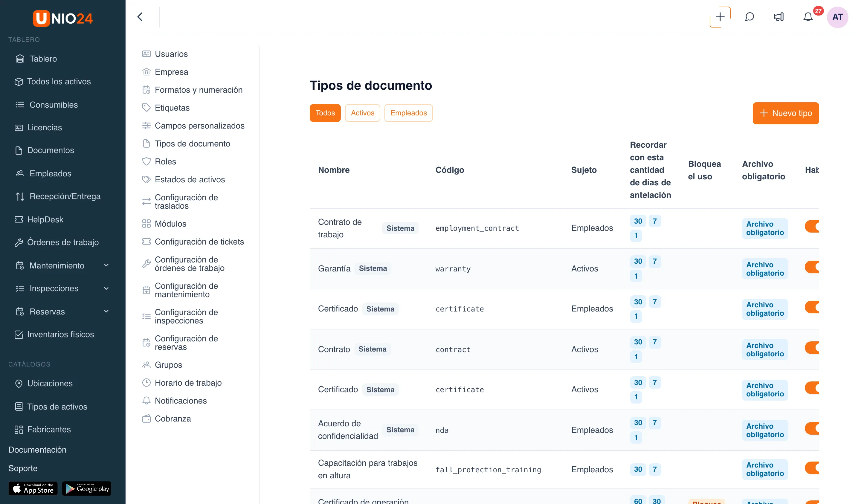Open Campos personalizados settings item
Viewport: 861px width, 504px height.
coord(193,126)
